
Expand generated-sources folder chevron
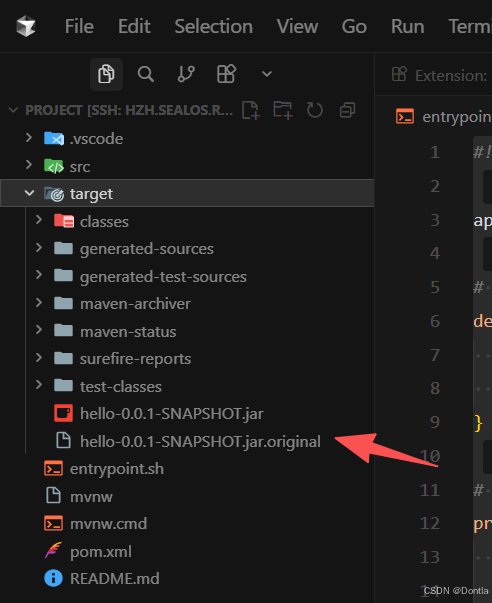(39, 248)
